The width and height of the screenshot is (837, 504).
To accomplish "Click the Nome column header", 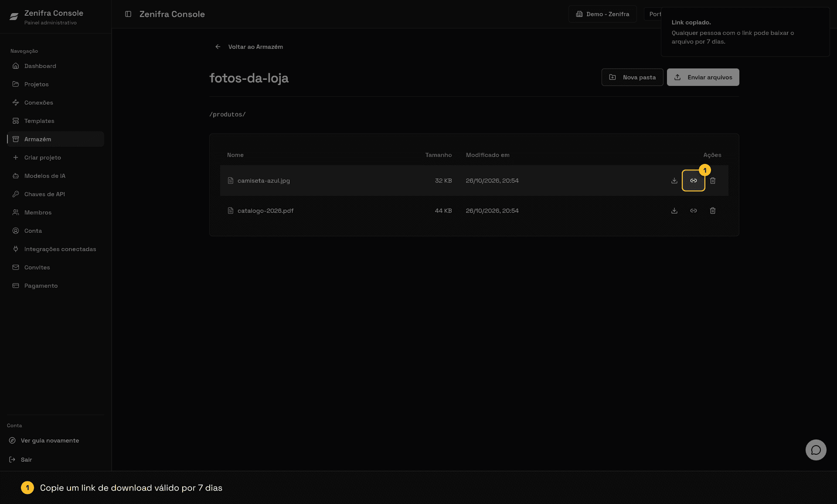I will (x=235, y=155).
